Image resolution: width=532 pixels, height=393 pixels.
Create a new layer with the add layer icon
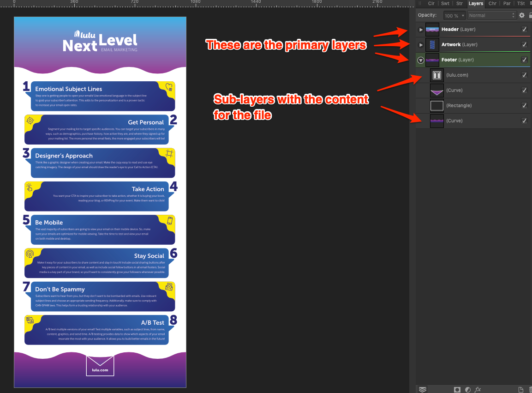tap(520, 389)
